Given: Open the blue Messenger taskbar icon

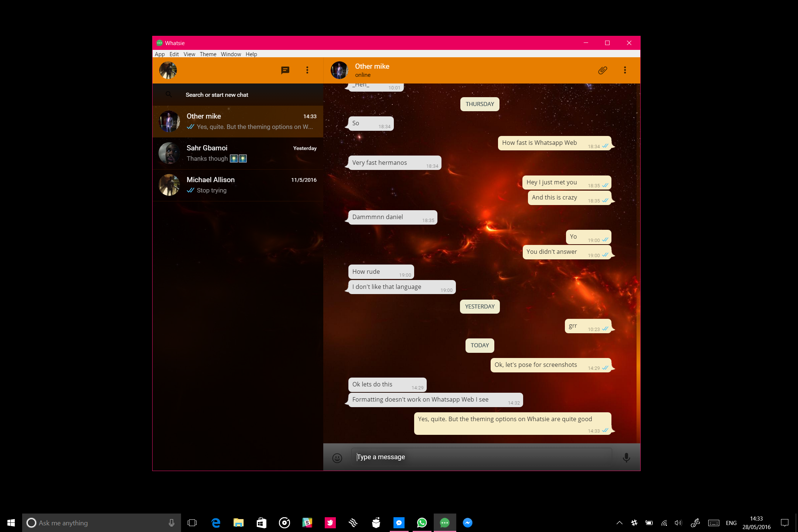Looking at the screenshot, I should click(x=399, y=523).
